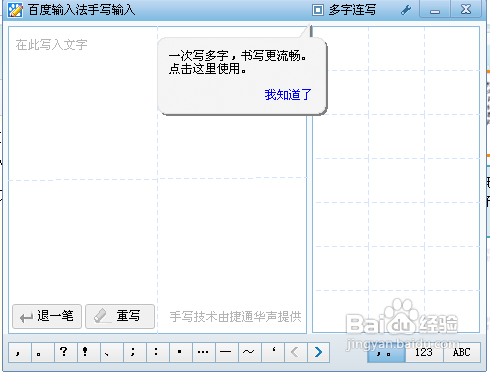Insert the dash — key
The image size is (490, 372).
point(227,352)
